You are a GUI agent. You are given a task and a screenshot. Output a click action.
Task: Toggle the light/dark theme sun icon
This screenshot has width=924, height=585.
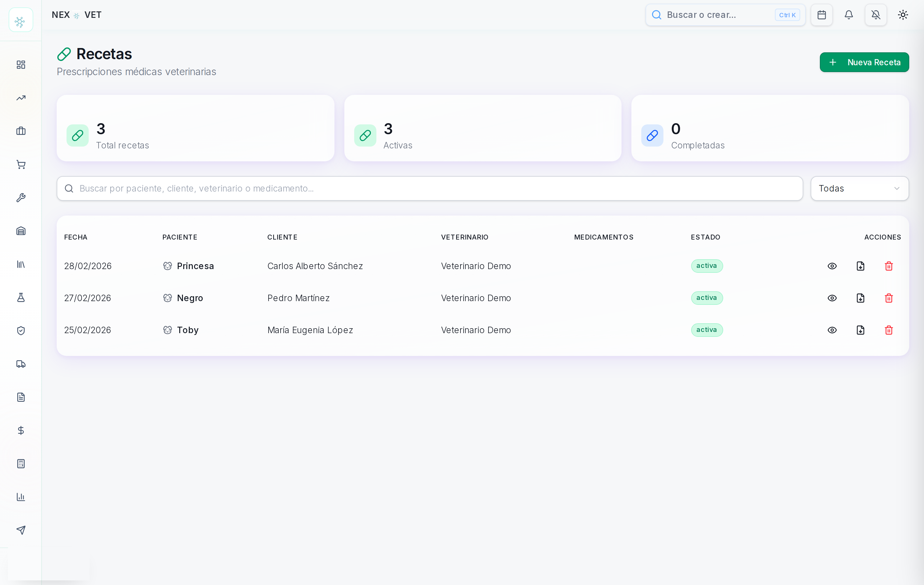click(x=903, y=15)
